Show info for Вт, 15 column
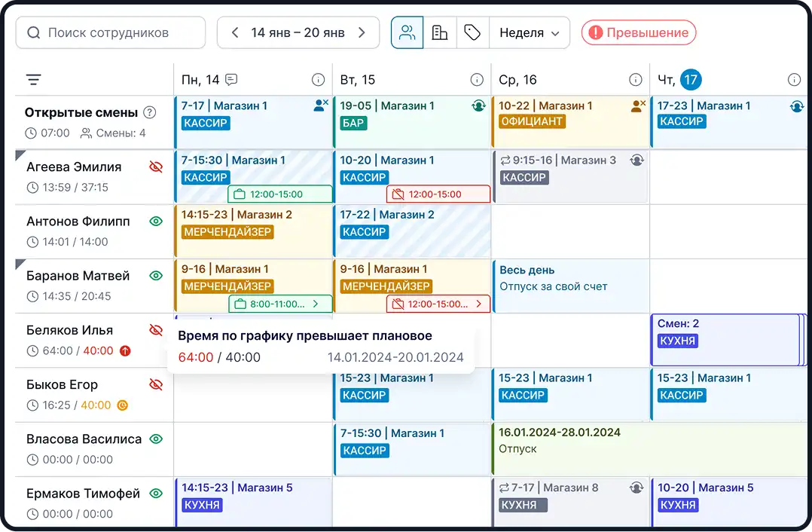 pos(477,79)
